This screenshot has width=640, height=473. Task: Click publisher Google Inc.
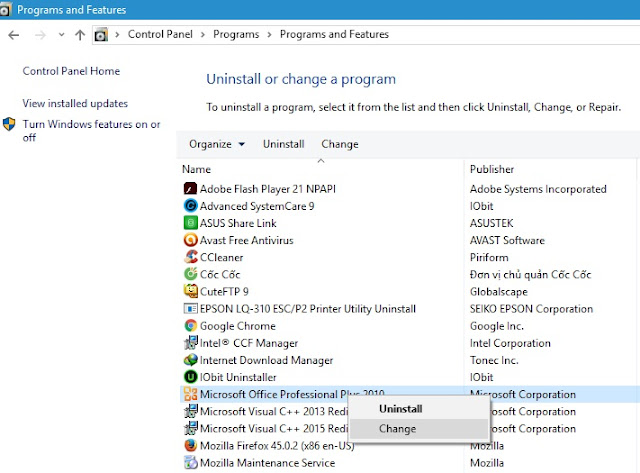point(496,326)
